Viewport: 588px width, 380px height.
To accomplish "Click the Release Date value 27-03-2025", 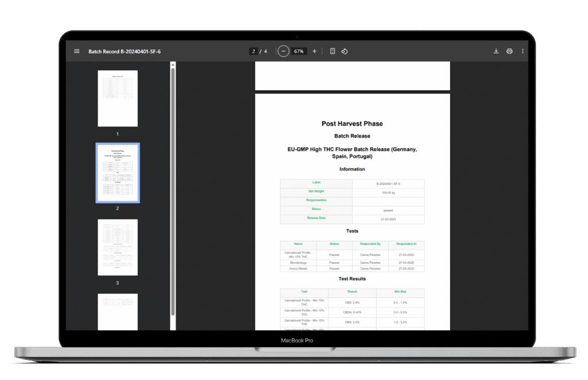I will pos(388,219).
